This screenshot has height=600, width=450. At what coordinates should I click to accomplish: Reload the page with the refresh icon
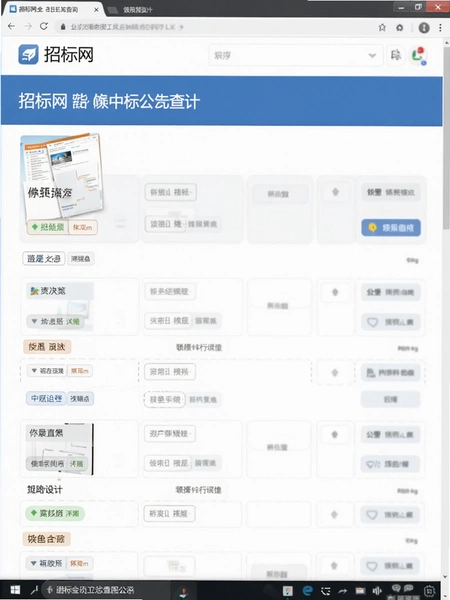44,26
